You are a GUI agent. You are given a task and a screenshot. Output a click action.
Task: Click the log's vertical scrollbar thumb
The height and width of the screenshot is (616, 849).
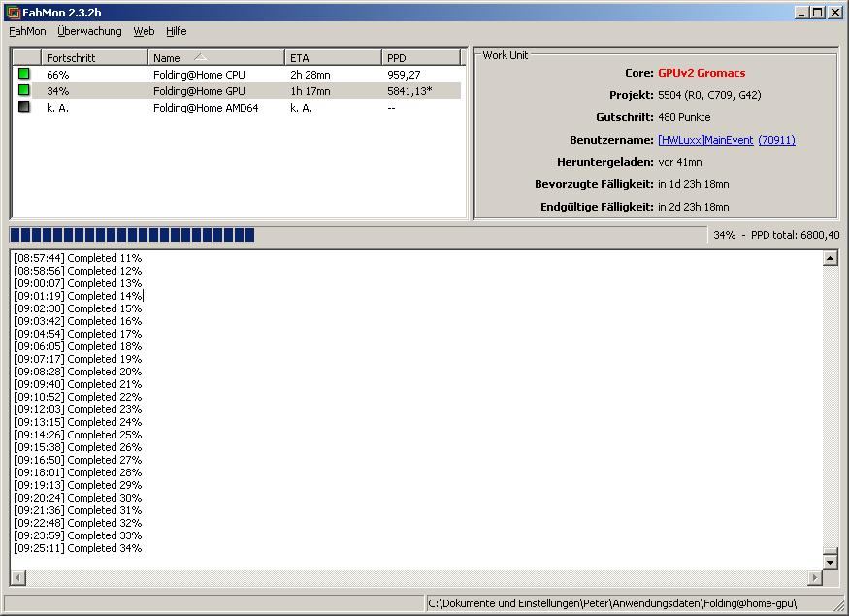click(830, 552)
